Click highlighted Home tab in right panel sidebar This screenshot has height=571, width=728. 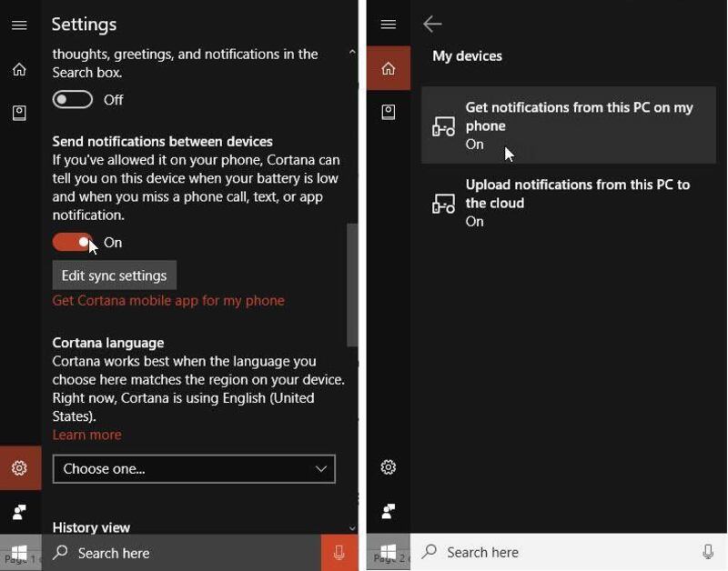pos(389,69)
